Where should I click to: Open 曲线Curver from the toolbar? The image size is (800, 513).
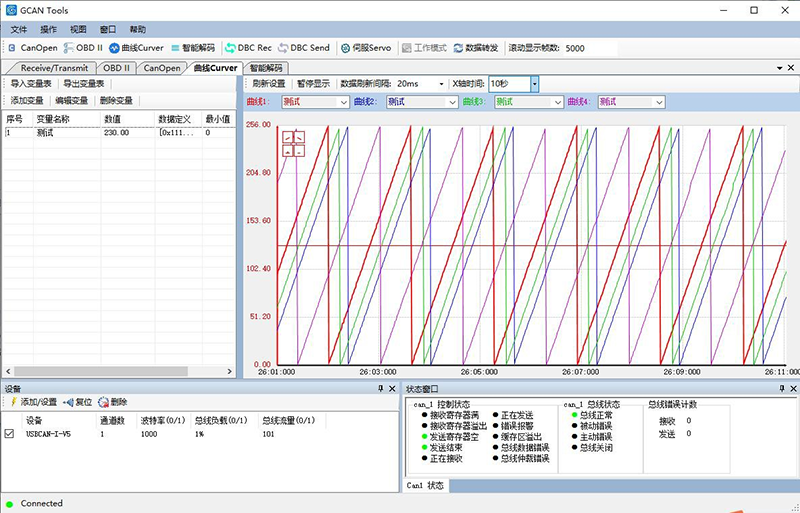coord(136,47)
